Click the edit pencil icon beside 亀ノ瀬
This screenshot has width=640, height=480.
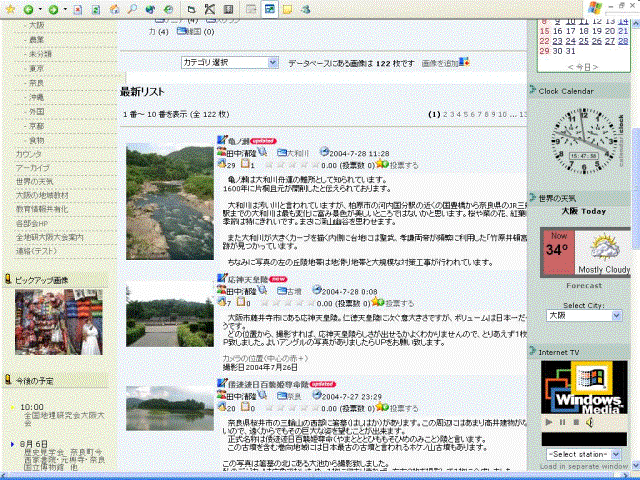(222, 140)
